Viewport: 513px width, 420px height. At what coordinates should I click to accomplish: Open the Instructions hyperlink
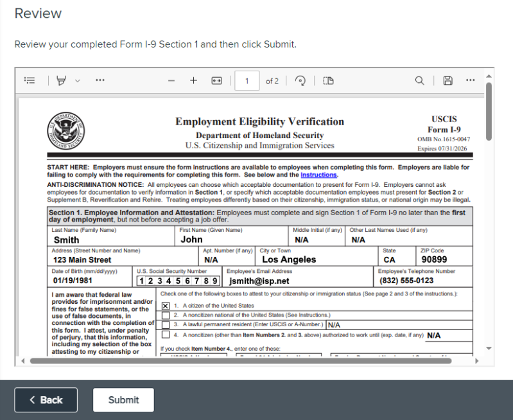point(318,175)
